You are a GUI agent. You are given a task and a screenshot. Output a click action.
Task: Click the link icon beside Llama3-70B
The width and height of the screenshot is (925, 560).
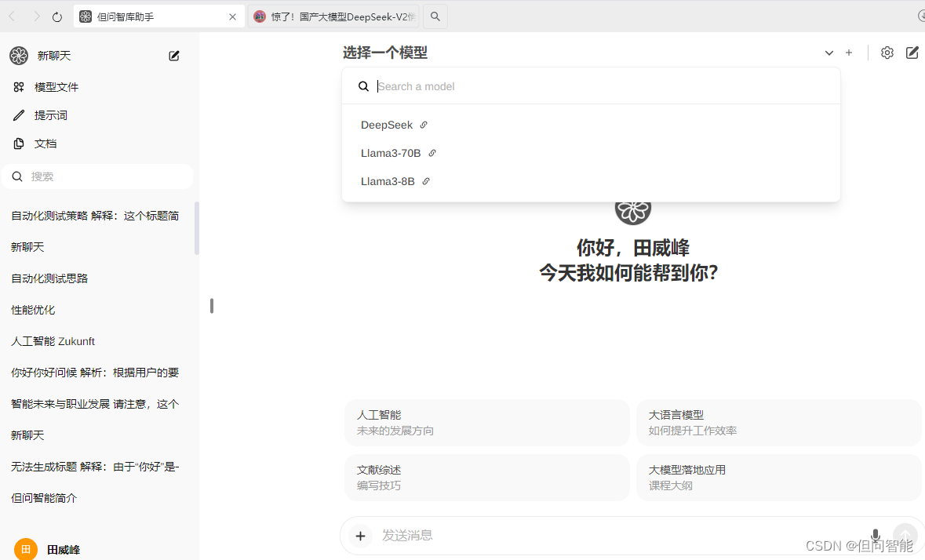tap(432, 153)
